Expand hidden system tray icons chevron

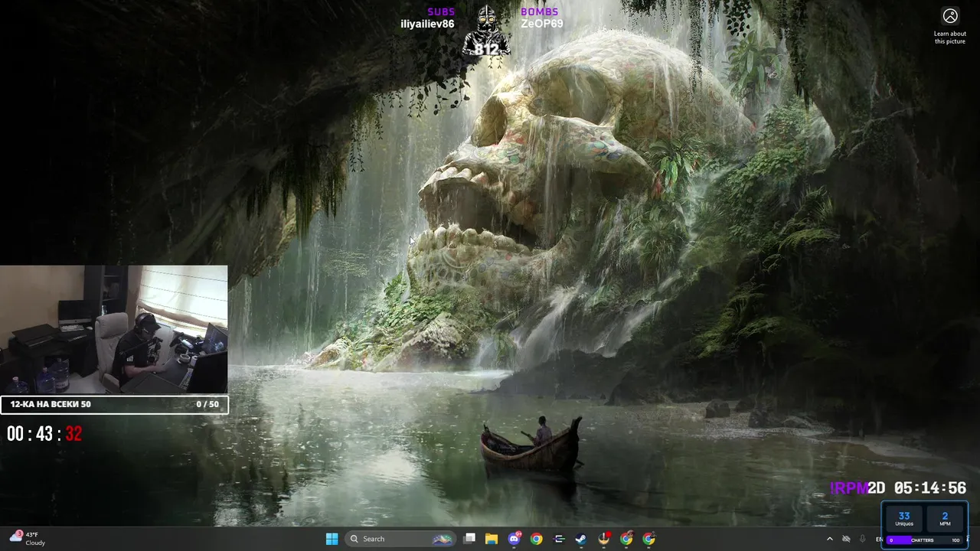[x=829, y=539]
